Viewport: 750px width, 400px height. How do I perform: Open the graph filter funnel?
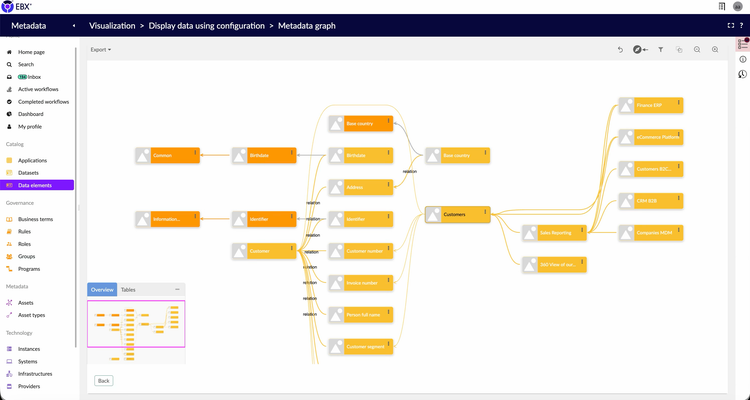(661, 50)
